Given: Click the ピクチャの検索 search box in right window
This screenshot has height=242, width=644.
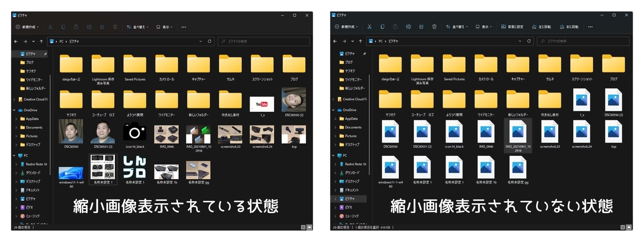Looking at the screenshot, I should coord(583,41).
